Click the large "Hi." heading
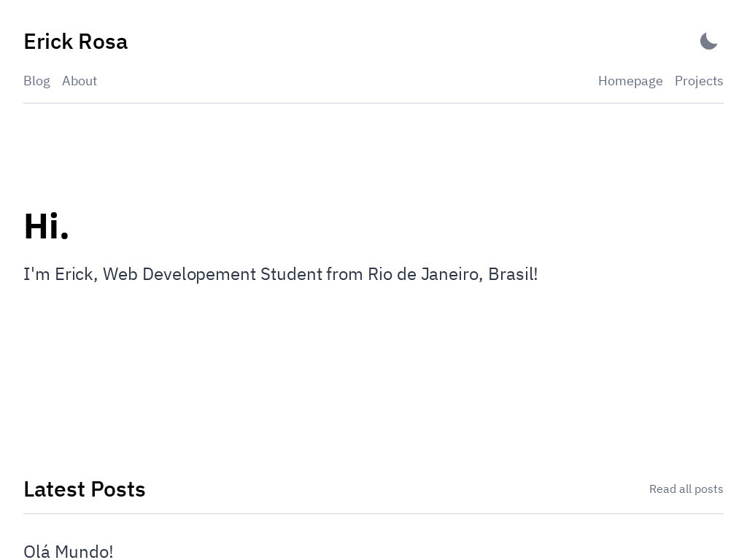747x560 pixels. coord(46,226)
